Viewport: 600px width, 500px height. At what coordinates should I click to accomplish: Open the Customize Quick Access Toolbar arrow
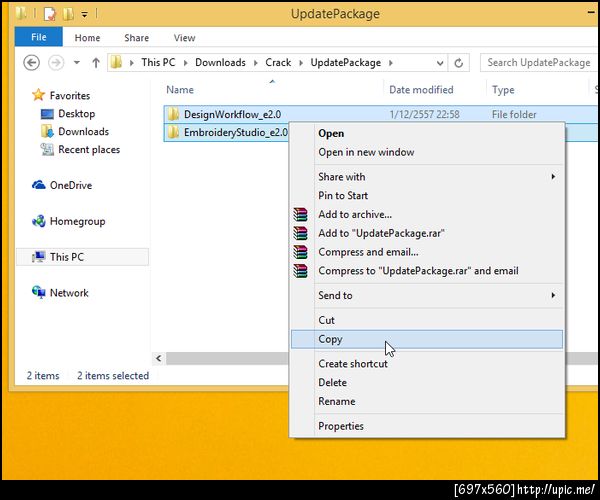click(x=85, y=15)
